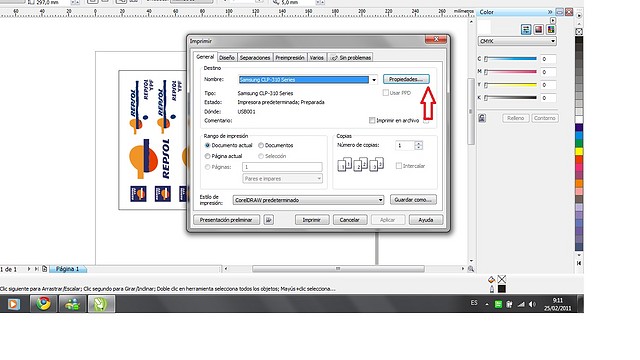Check Imprimir en archivo checkbox
Image resolution: width=640 pixels, height=360 pixels.
(x=372, y=120)
